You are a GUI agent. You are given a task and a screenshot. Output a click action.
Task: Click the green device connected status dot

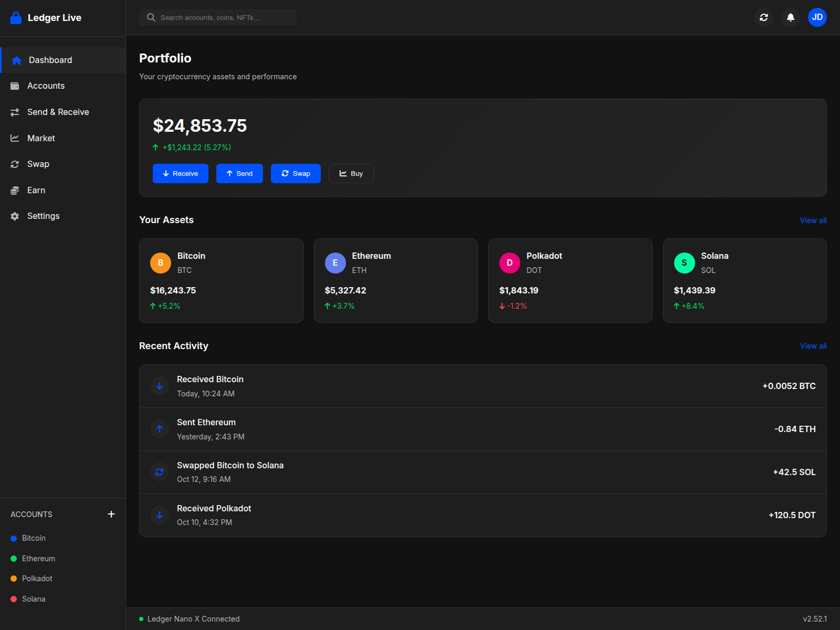pos(141,619)
